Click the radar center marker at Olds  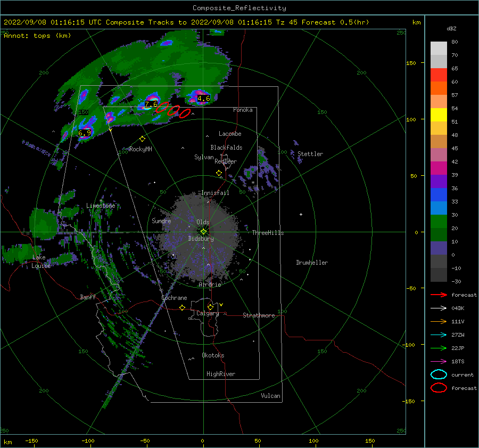[x=203, y=232]
